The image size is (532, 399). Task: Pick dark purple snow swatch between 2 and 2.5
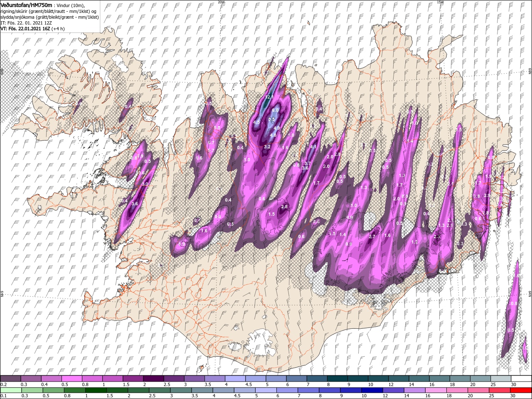[x=153, y=379]
